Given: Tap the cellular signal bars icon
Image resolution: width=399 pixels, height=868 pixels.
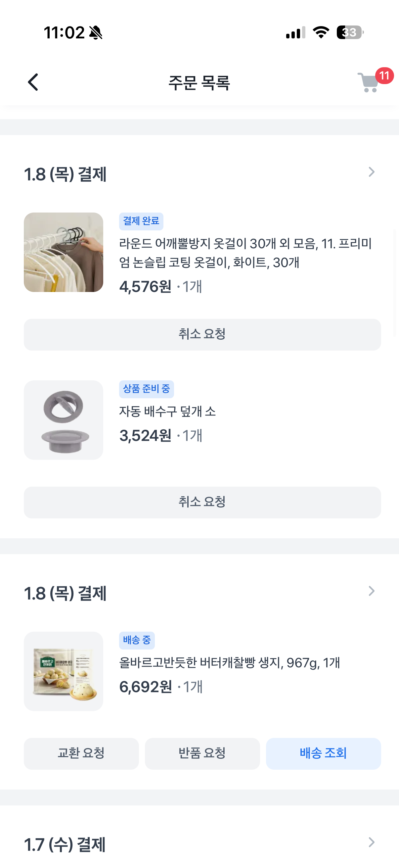Looking at the screenshot, I should click(x=295, y=33).
